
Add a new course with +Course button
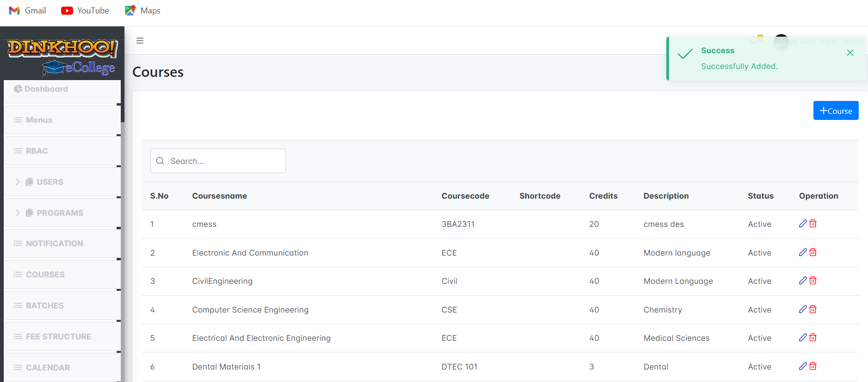coord(836,111)
